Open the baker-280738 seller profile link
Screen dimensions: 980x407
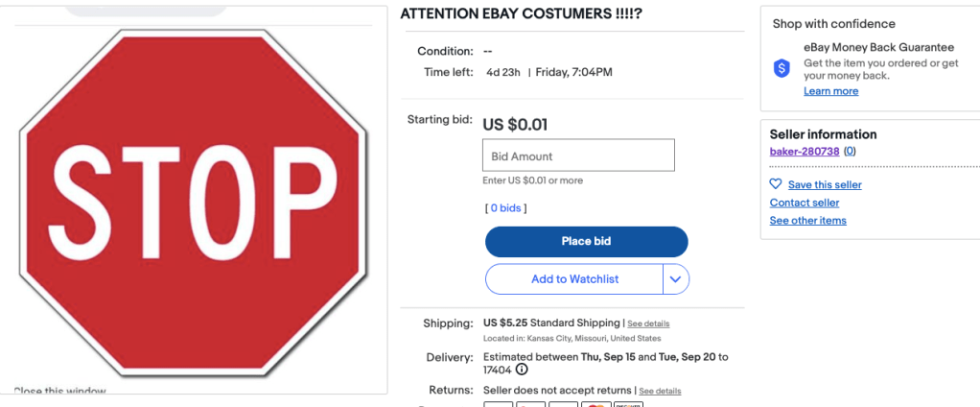tap(805, 152)
